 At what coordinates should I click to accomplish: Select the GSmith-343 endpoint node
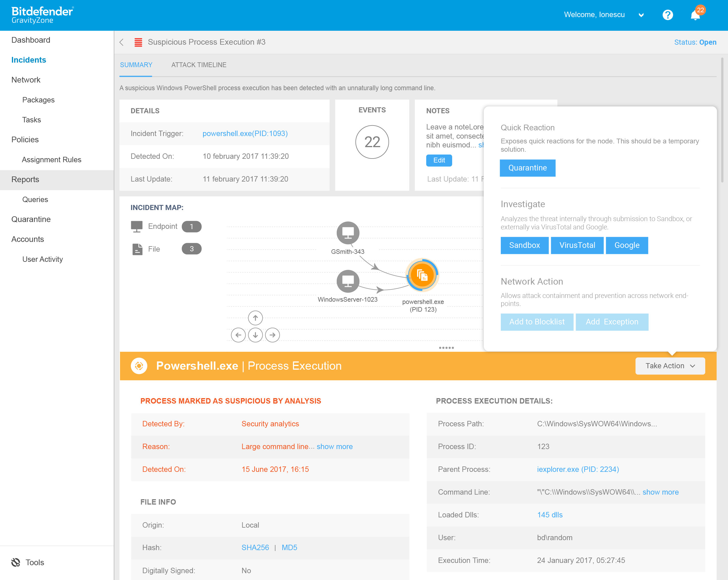coord(348,233)
